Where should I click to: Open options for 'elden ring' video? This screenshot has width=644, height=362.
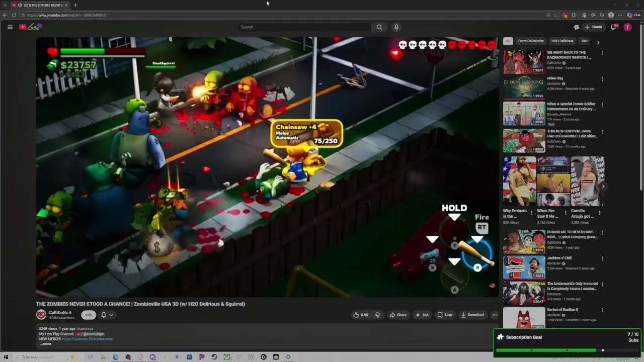tap(602, 79)
